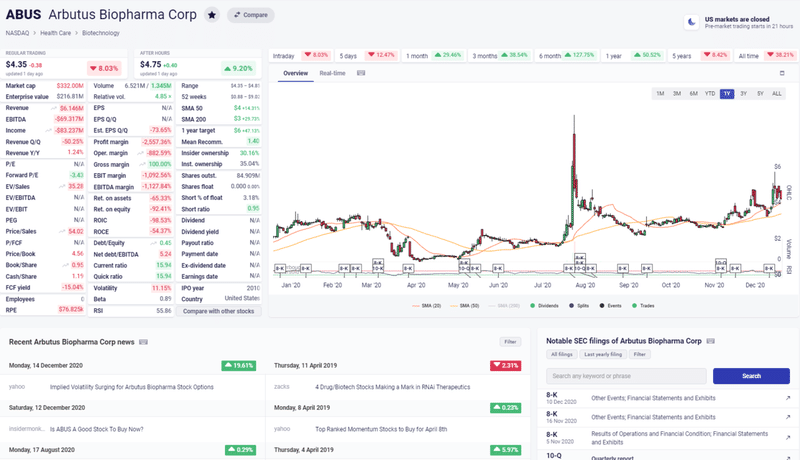Open the 5 Nov 2020 8-K external link arrow

coord(788,438)
